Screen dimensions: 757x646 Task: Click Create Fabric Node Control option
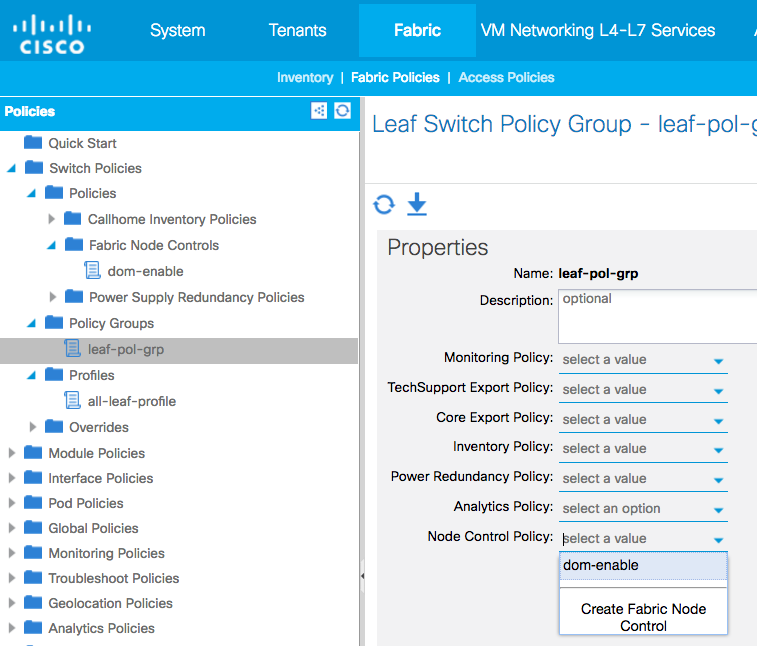(643, 617)
